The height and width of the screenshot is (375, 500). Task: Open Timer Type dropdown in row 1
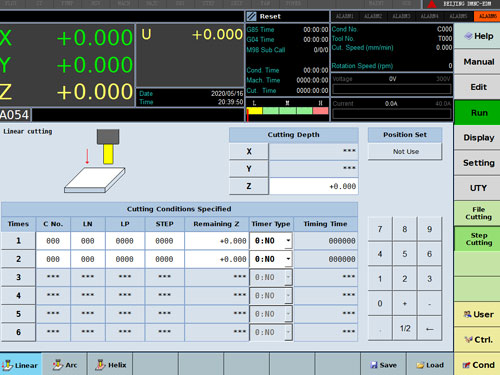coord(288,241)
